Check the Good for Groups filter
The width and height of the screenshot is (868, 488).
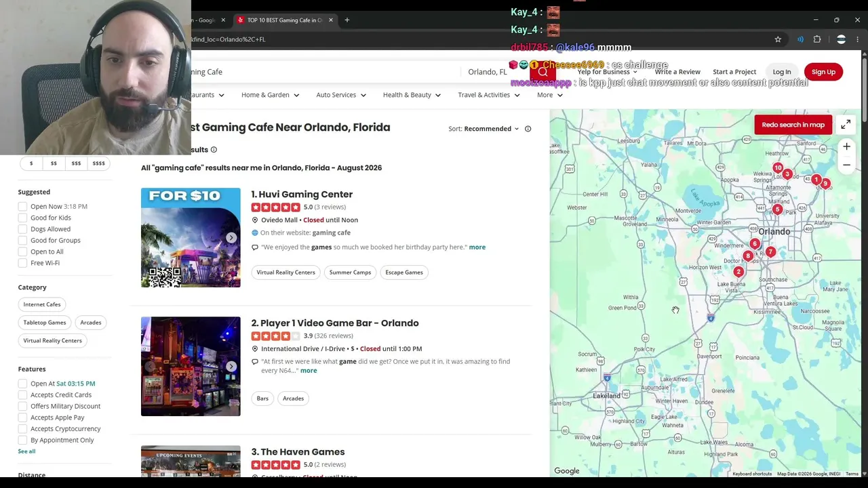point(22,241)
